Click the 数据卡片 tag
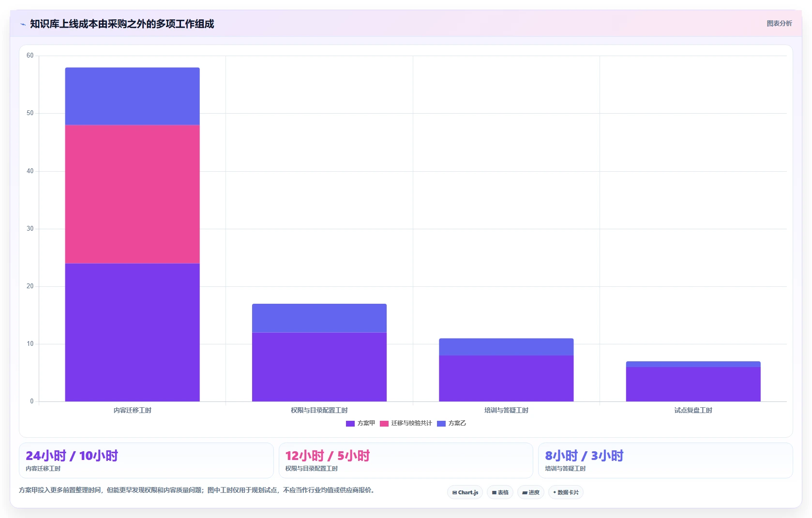The height and width of the screenshot is (518, 812). pos(566,492)
